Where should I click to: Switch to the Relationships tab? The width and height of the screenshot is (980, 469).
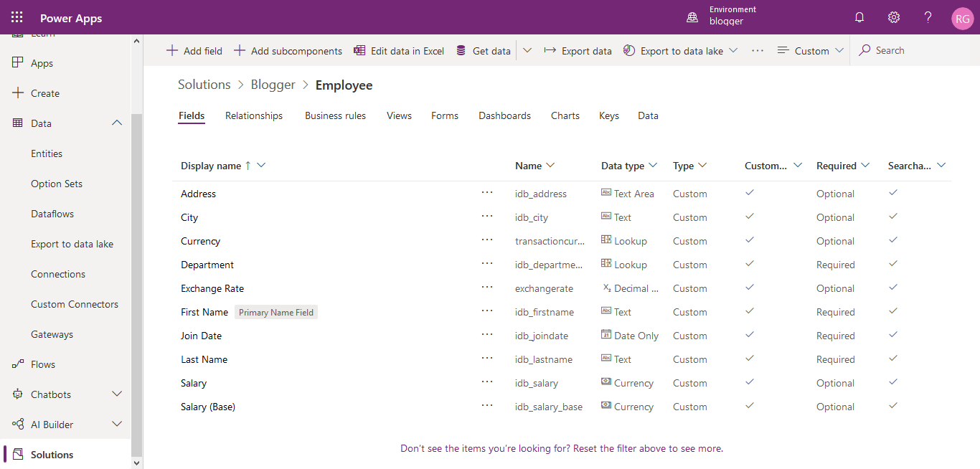(x=254, y=115)
